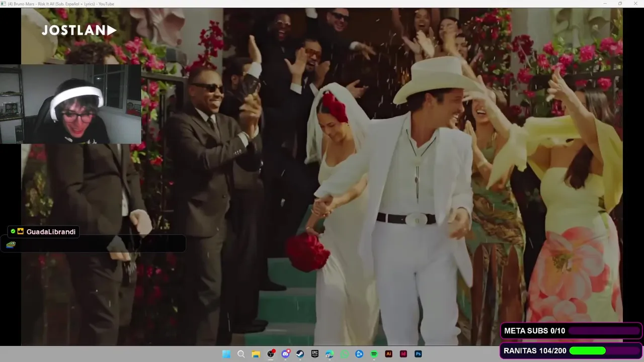Maximize or restore the YouTube window
This screenshot has width=644, height=362.
pos(620,4)
